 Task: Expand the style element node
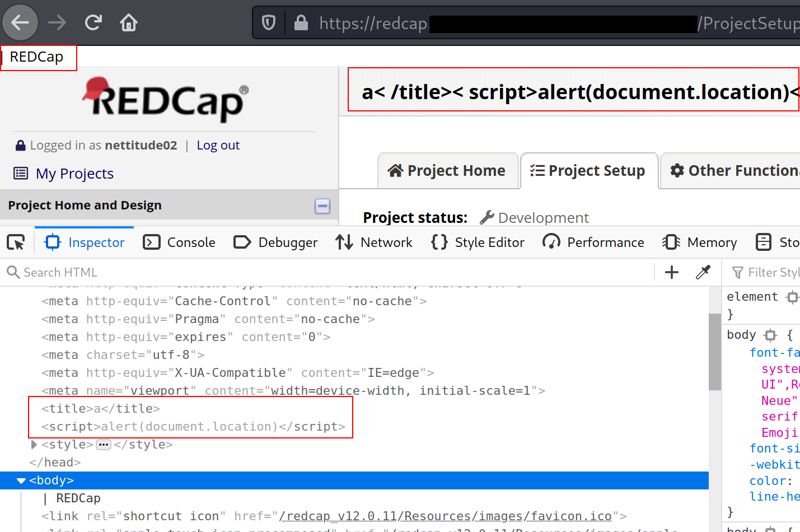pyautogui.click(x=34, y=445)
